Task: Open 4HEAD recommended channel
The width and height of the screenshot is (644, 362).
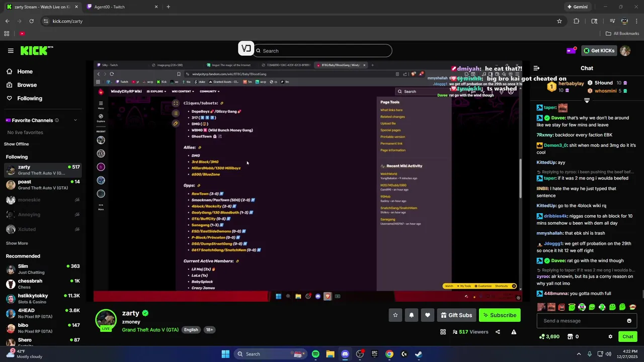Action: point(43,313)
